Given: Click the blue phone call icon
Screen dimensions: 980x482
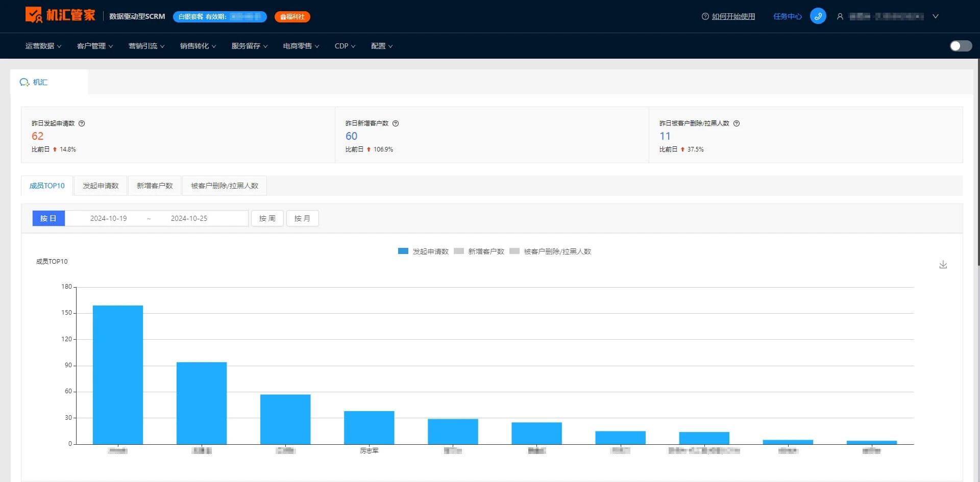Looking at the screenshot, I should 818,16.
